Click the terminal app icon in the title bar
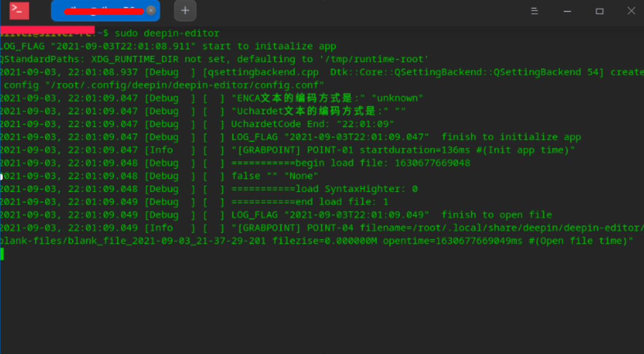644x354 pixels. (20, 11)
